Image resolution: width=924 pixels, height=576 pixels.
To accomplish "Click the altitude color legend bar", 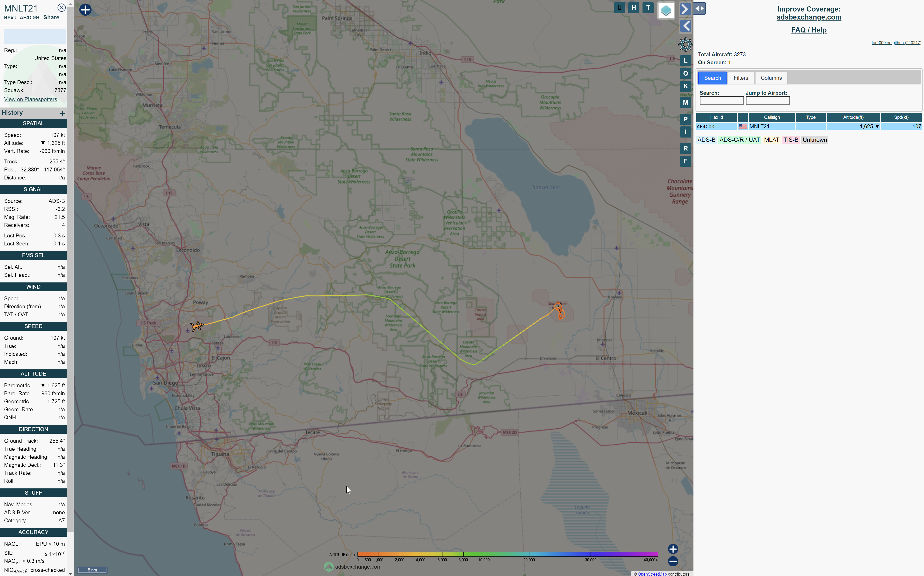I will pyautogui.click(x=508, y=554).
